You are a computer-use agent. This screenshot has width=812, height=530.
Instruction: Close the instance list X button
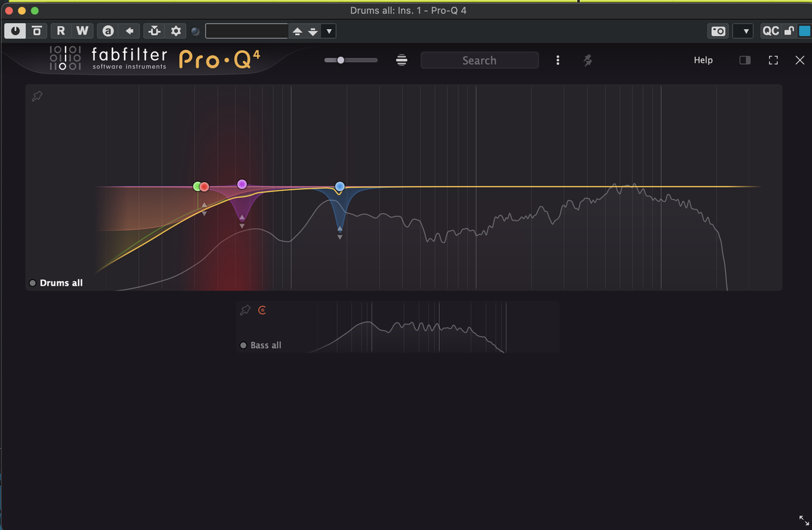(800, 60)
